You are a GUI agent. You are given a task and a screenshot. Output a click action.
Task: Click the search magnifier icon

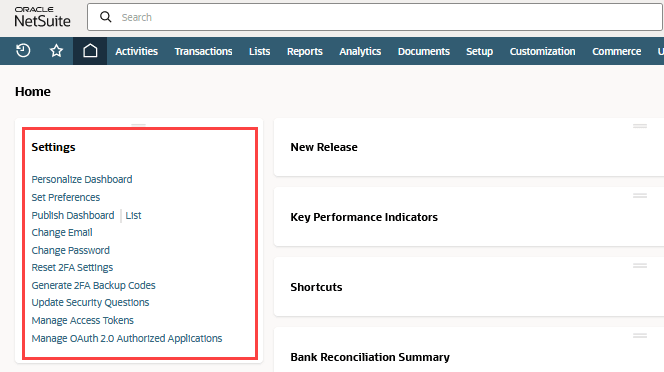point(105,17)
